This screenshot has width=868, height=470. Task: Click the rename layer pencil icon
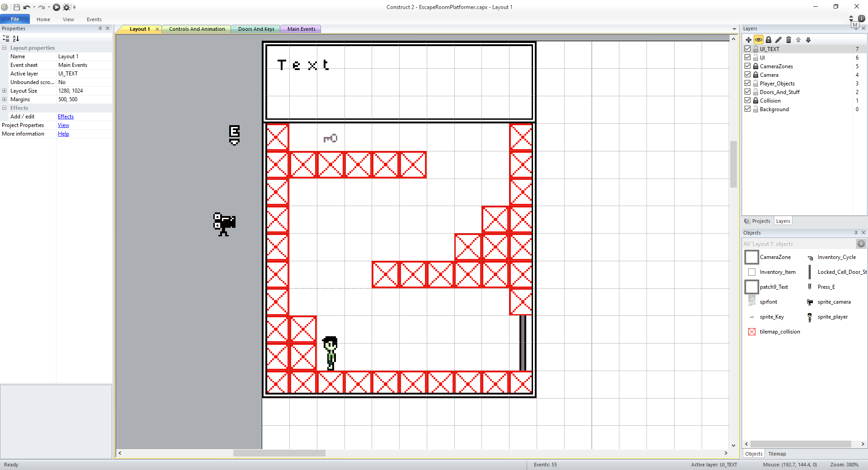pos(778,40)
